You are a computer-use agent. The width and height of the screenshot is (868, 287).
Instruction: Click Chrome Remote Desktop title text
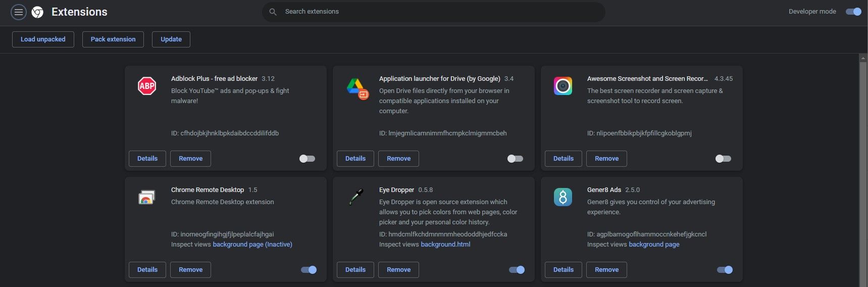click(x=208, y=190)
